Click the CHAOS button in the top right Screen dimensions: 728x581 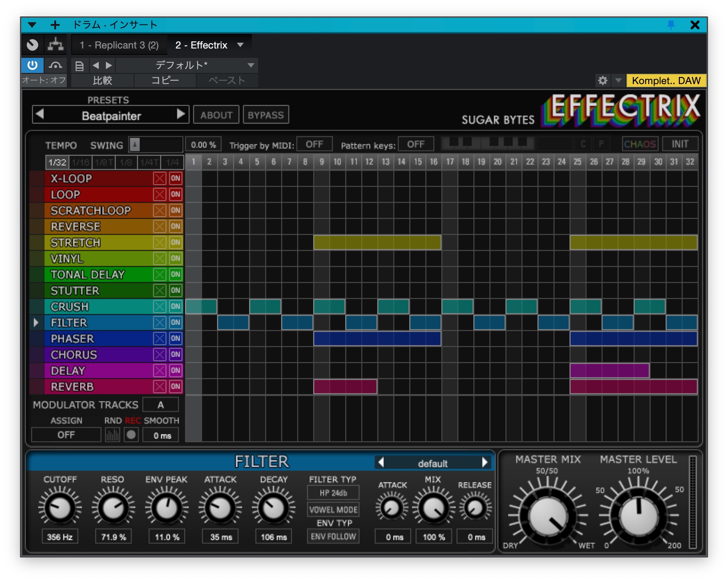click(x=640, y=144)
